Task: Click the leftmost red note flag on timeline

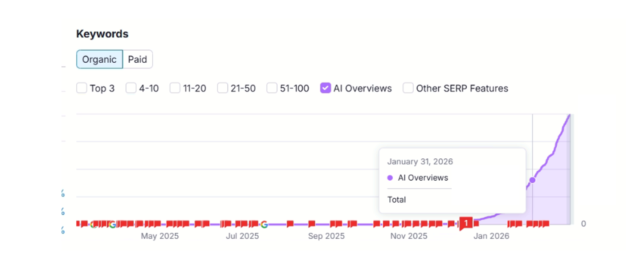Action: (78, 223)
